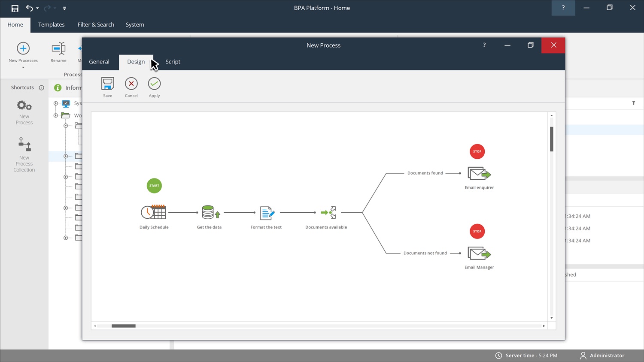
Task: Open the New Process shortcut
Action: coord(24,112)
